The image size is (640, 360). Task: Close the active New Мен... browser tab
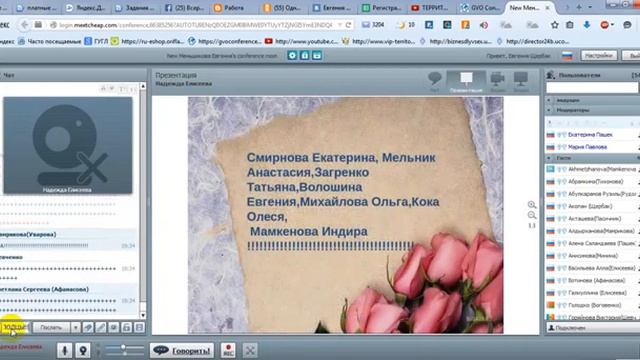[x=548, y=8]
